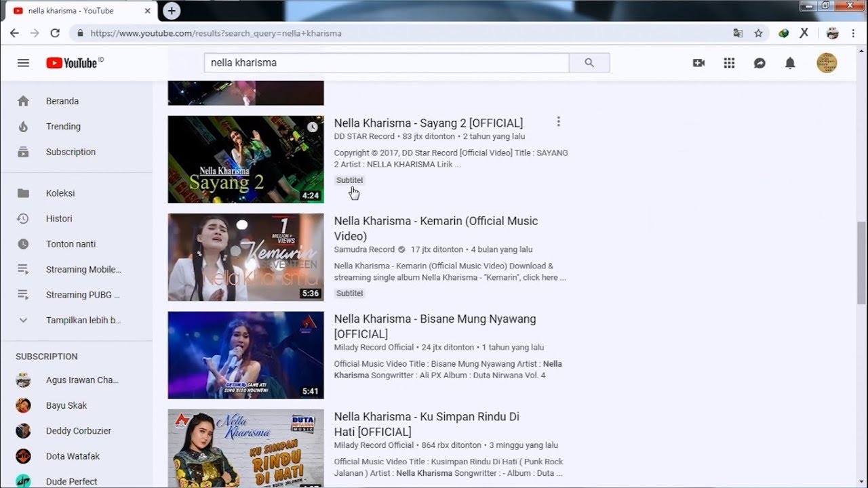Click the browser forward arrow
The image size is (868, 488).
coord(35,33)
